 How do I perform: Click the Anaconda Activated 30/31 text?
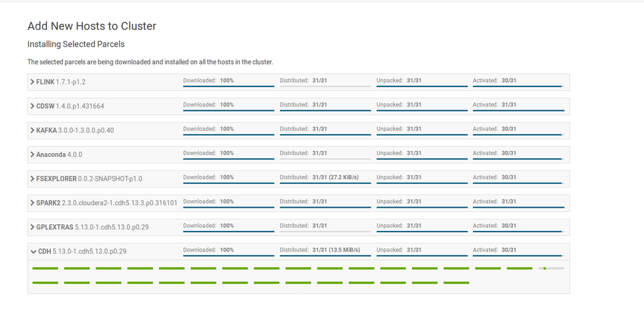click(494, 153)
